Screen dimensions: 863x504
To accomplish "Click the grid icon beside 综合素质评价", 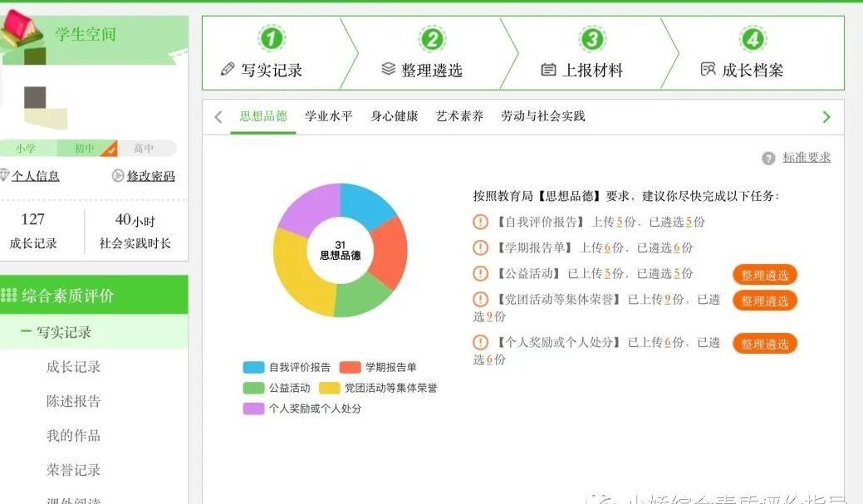I will (8, 296).
